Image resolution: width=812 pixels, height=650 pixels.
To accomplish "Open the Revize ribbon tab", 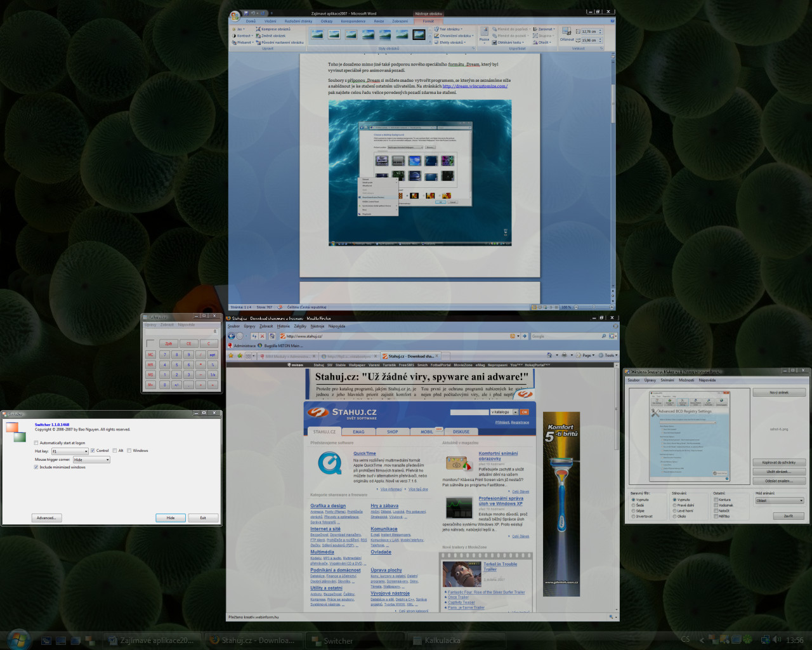I will click(379, 21).
